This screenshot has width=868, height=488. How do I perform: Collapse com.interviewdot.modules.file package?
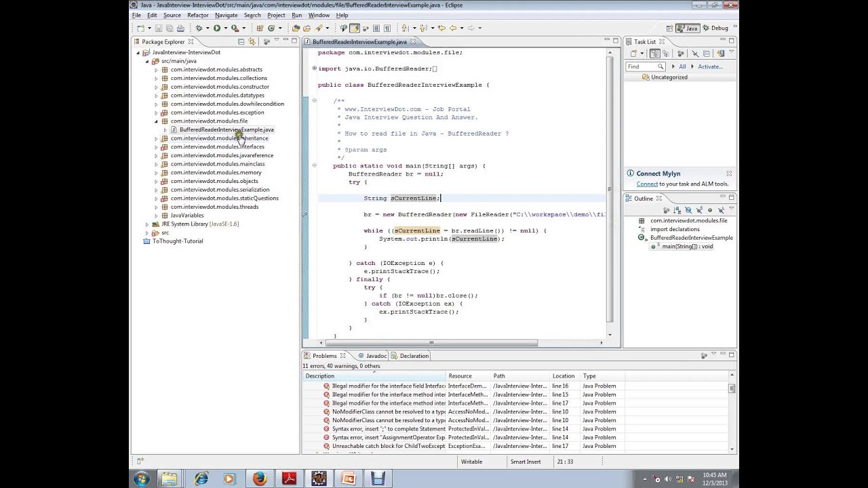[x=156, y=121]
